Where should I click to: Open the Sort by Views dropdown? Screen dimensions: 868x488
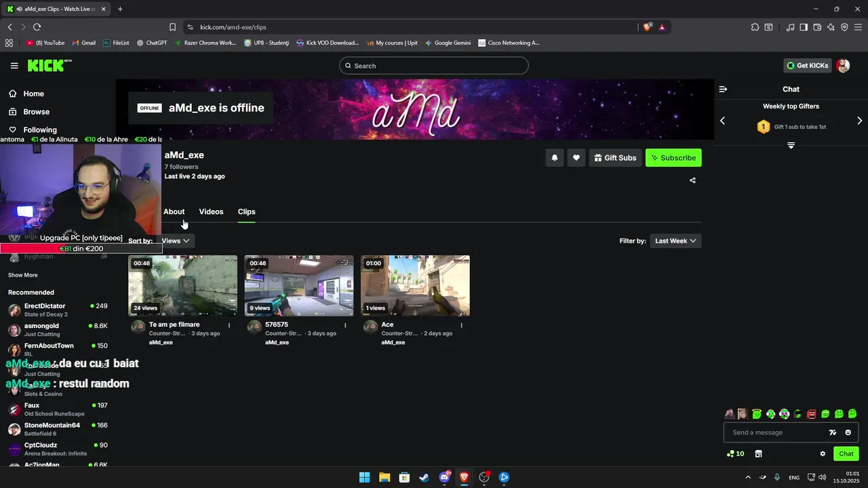176,241
